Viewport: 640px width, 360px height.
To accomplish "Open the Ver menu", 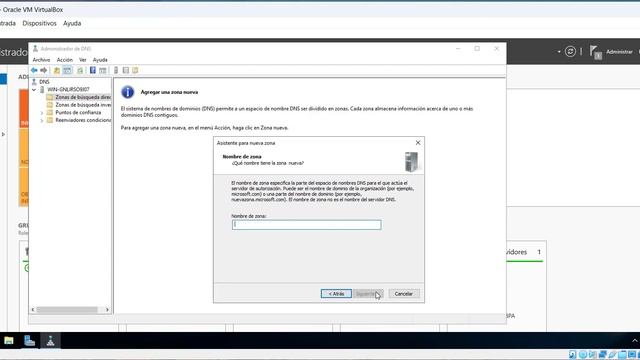I will (x=82, y=60).
